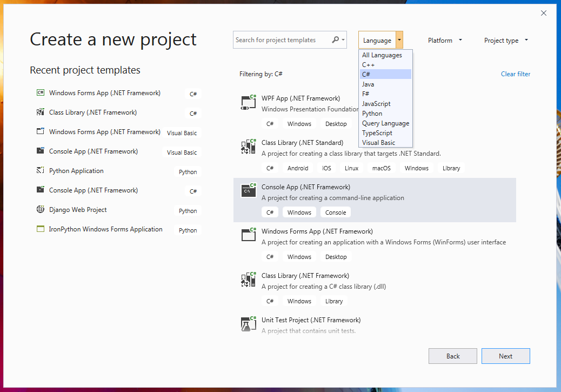Screen dimensions: 561x392
Task: Choose Python from the language list
Action: 385,113
